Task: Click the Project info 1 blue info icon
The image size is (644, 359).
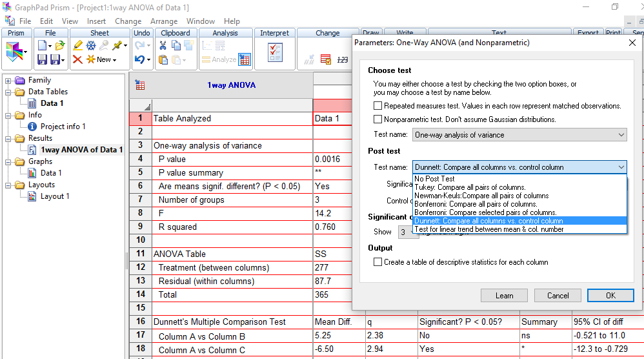Action: click(32, 127)
